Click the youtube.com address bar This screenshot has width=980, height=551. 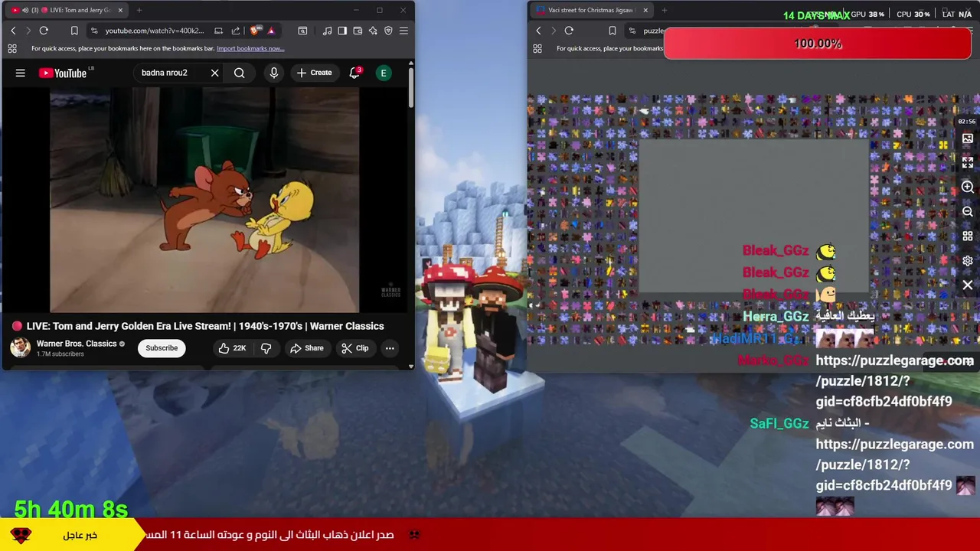pyautogui.click(x=154, y=31)
